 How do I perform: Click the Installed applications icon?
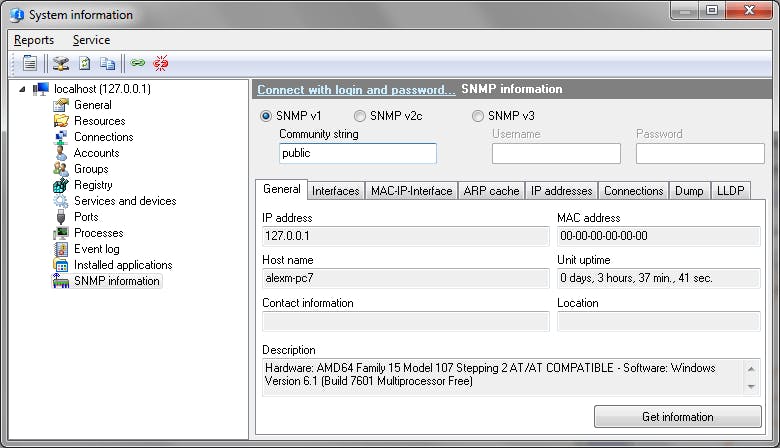[x=61, y=265]
